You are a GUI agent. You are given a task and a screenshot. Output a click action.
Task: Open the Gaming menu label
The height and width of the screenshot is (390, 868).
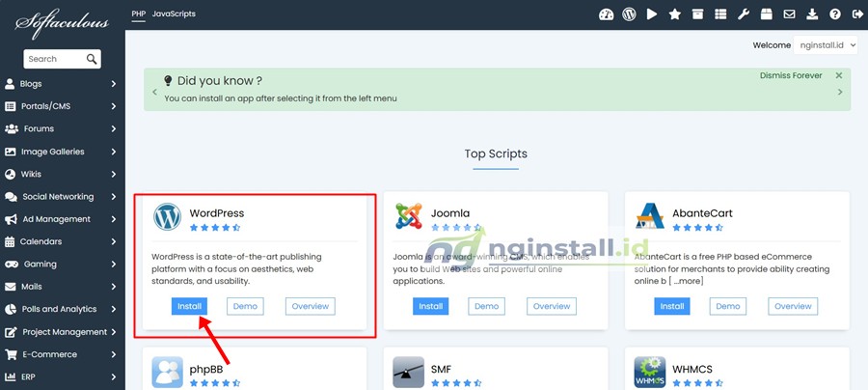[x=40, y=265]
